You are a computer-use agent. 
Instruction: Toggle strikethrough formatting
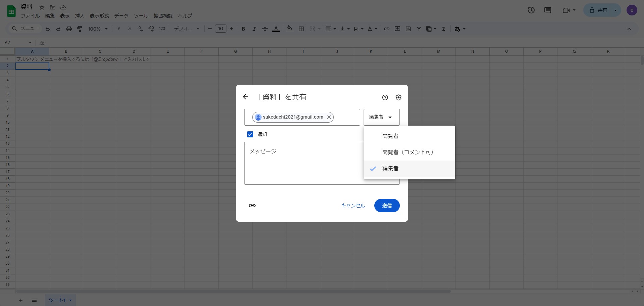pos(265,29)
